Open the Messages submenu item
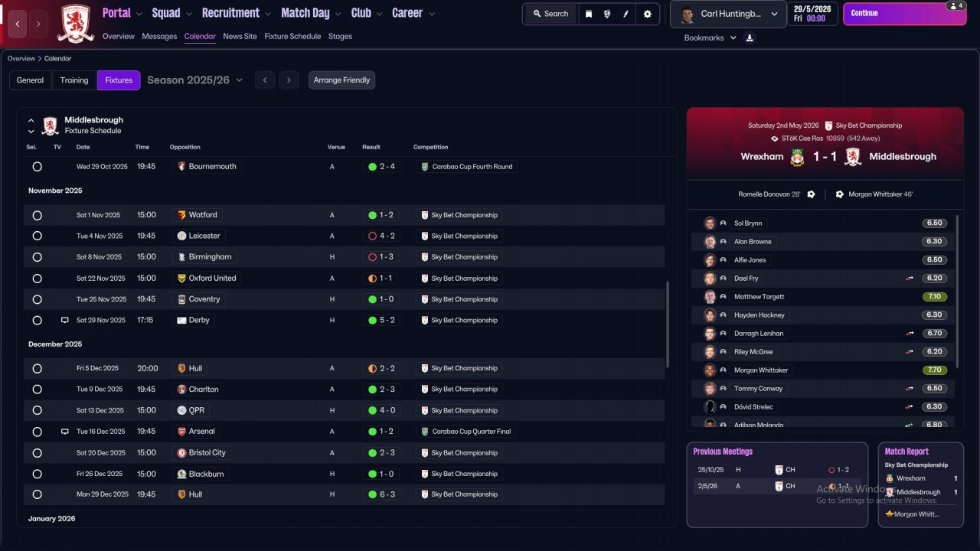 (x=159, y=36)
